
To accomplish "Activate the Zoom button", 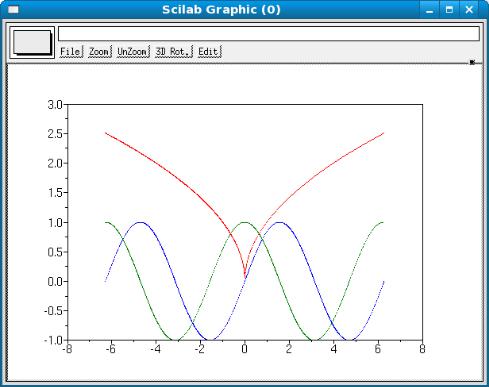I will point(100,52).
